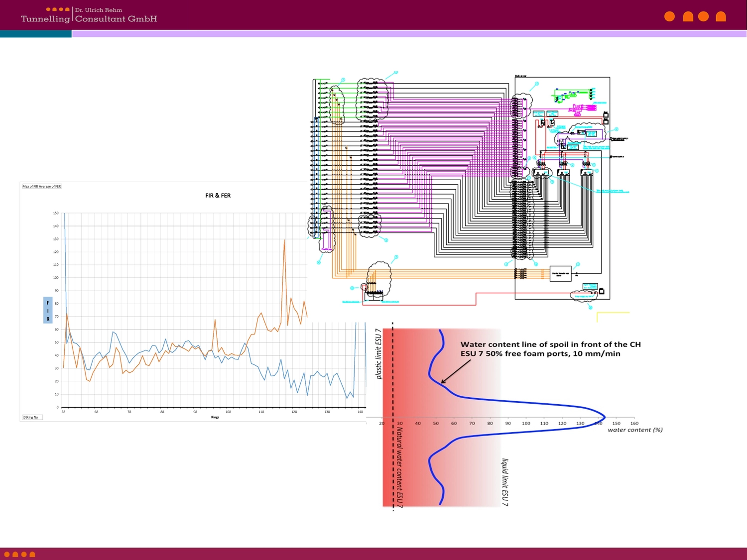747x560 pixels.
Task: Click ring number 78 on the x-axis
Action: [129, 412]
